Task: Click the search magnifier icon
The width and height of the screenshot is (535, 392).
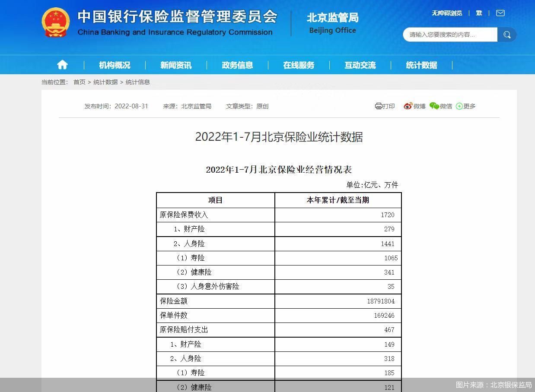Action: (506, 35)
